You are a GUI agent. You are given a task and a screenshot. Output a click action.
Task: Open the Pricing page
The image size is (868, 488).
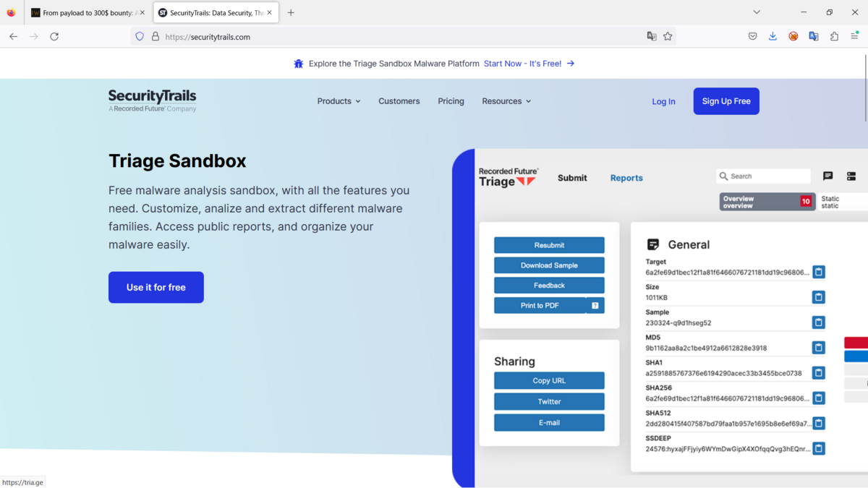pyautogui.click(x=451, y=101)
